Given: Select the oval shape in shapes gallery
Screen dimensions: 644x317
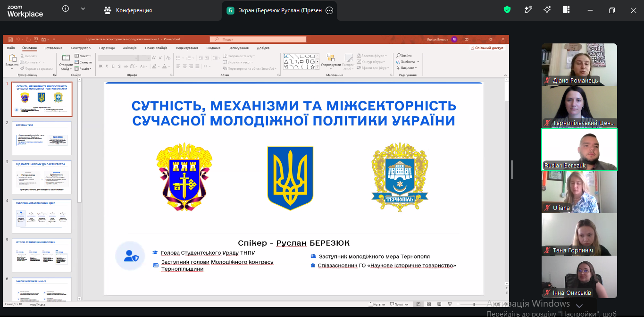Looking at the screenshot, I should pyautogui.click(x=307, y=56).
